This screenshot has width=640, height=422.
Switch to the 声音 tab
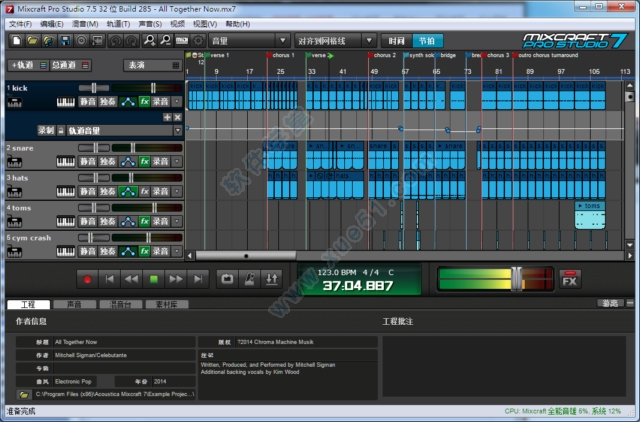pyautogui.click(x=74, y=304)
